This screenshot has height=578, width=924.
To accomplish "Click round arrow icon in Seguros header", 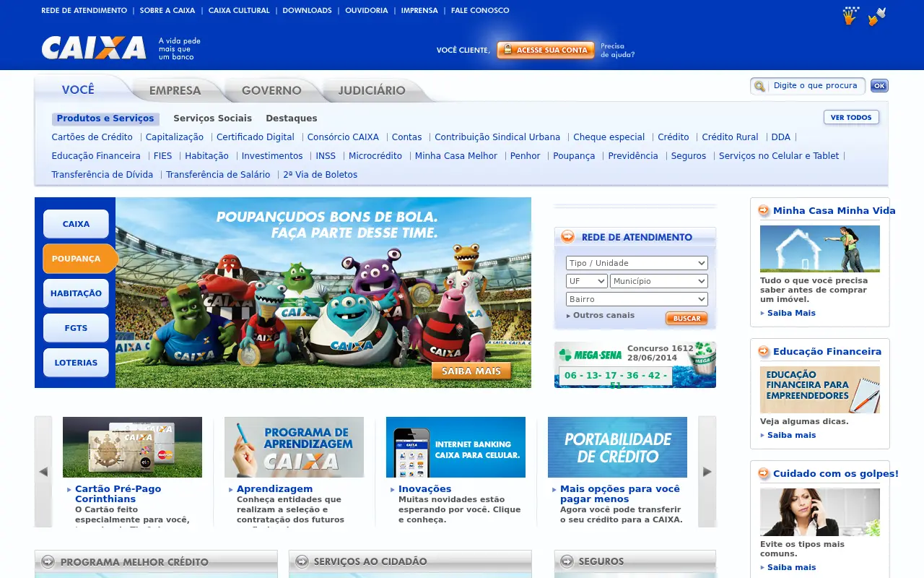I will (567, 561).
